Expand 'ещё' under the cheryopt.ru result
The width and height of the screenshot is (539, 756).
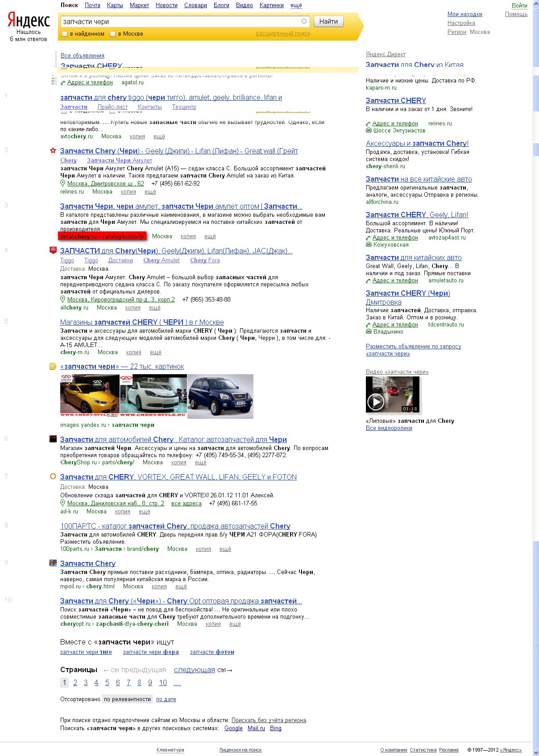235,624
